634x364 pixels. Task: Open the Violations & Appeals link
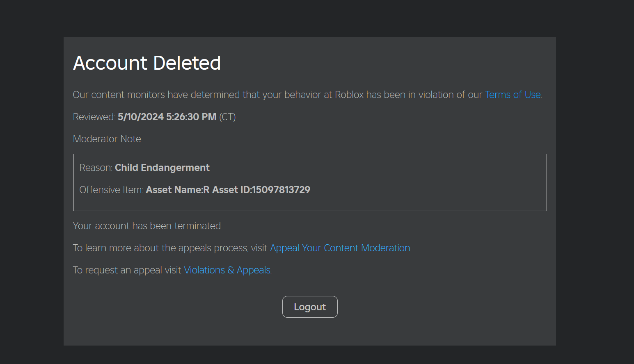[227, 270]
